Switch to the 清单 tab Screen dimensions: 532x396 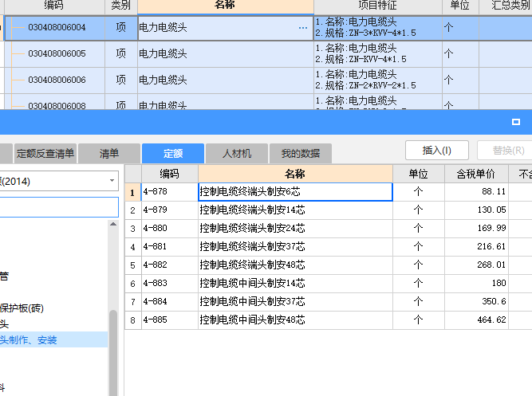click(109, 154)
